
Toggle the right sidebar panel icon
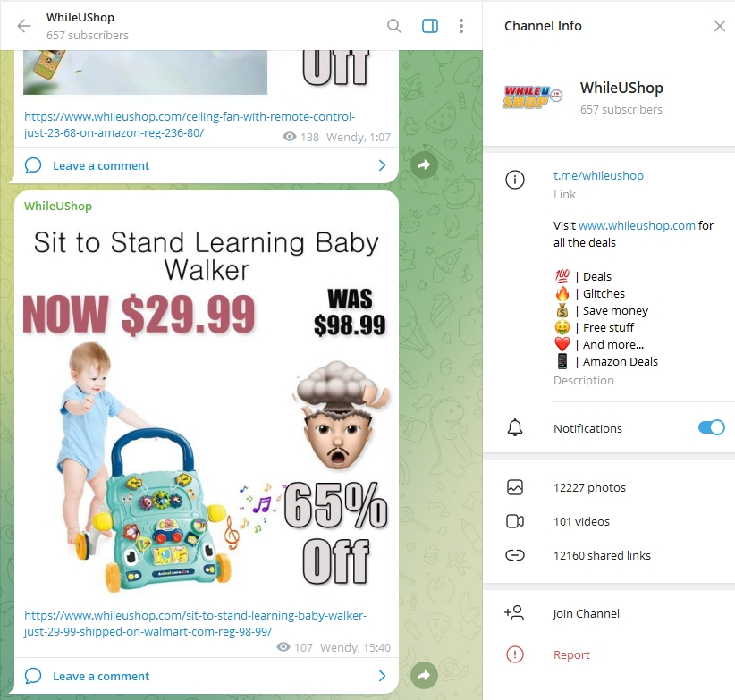(430, 26)
